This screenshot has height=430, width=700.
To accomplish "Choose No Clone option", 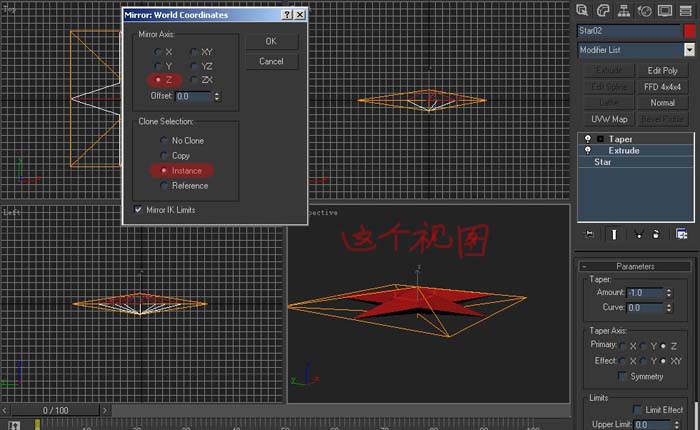I will click(164, 141).
